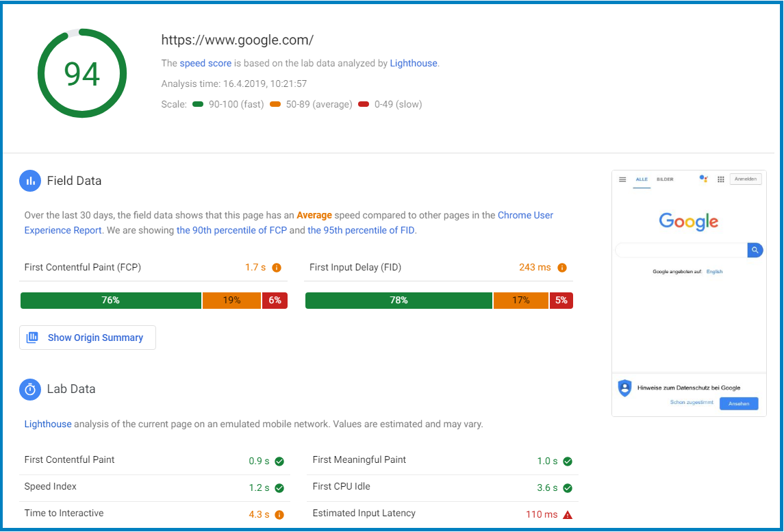
Task: Open Lighthouse link under Lab Data
Action: click(x=48, y=425)
